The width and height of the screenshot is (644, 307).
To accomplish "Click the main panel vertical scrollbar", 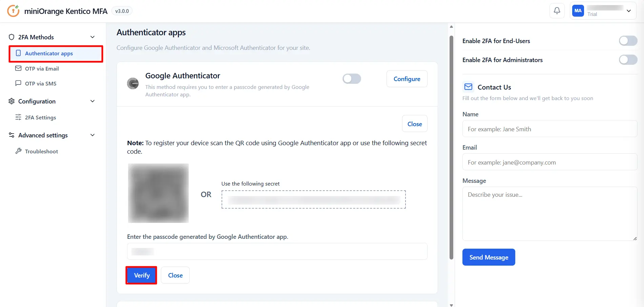I will point(451,148).
